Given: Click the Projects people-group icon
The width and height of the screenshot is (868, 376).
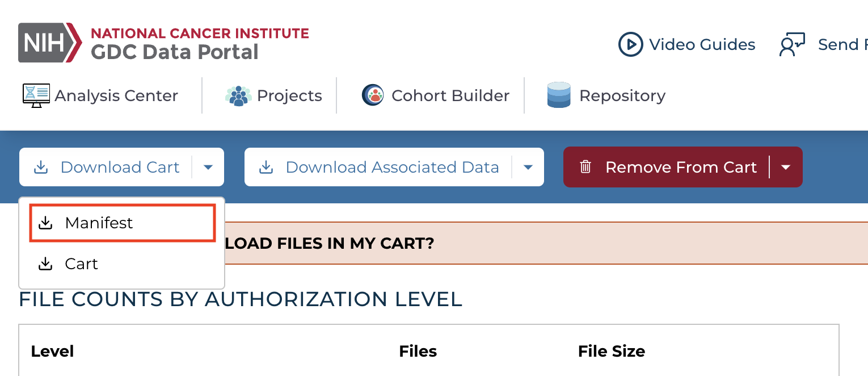Looking at the screenshot, I should (x=238, y=95).
